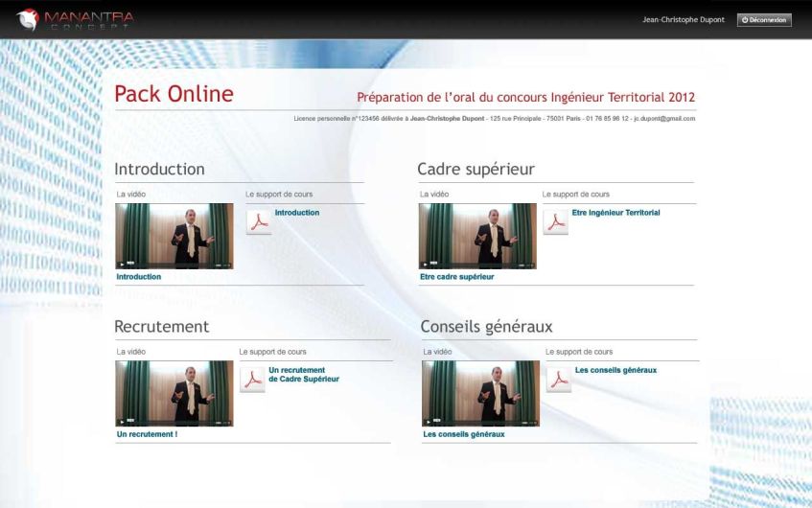Viewport: 812px width, 508px height.
Task: Open Un recrutement de Cadre Supérieur document link
Action: click(x=304, y=375)
